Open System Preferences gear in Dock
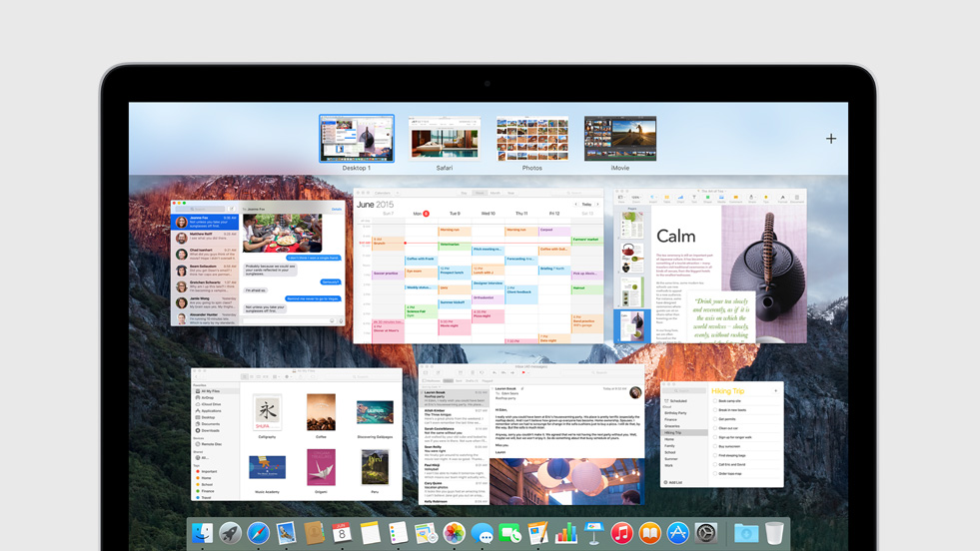Viewport: 980px width, 551px height. tap(706, 534)
